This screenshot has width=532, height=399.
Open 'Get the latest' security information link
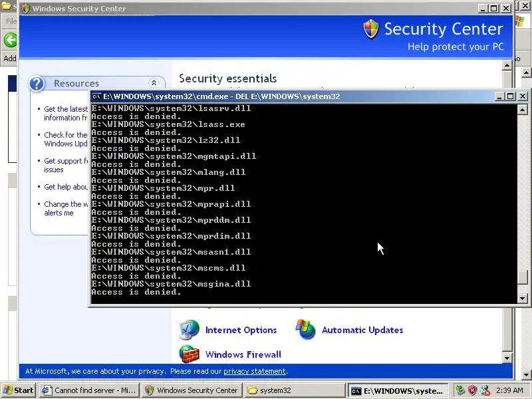(66, 113)
